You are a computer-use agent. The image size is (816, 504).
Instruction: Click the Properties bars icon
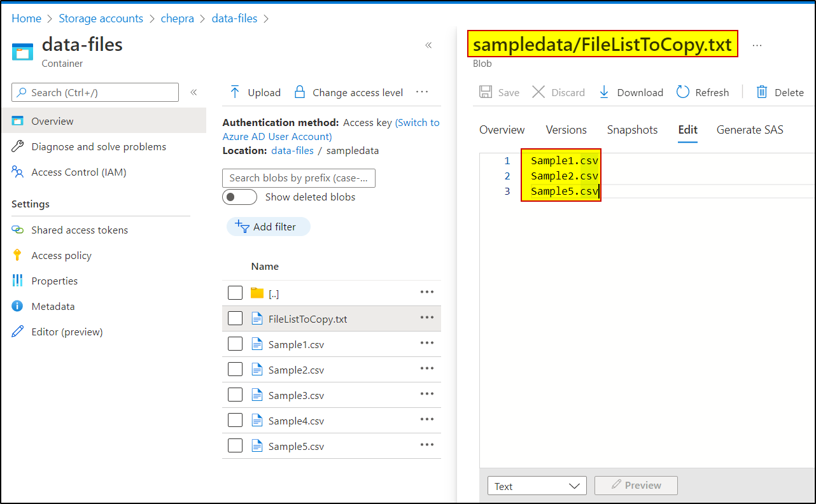(18, 281)
